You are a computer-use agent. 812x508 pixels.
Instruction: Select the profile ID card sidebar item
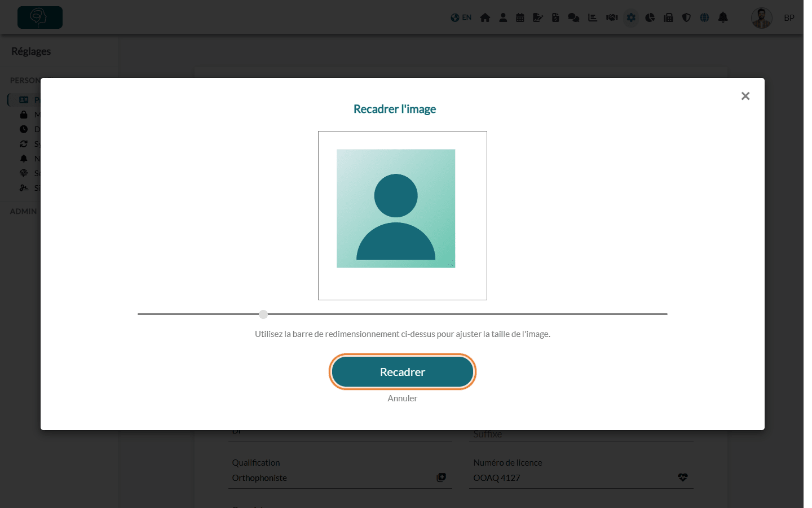click(x=24, y=100)
